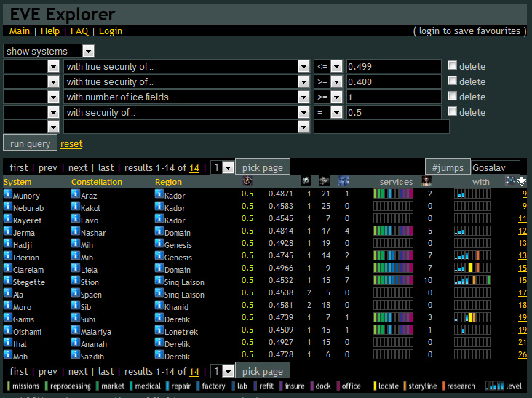Click the security status column icon
532x398 pixels.
pos(247,181)
